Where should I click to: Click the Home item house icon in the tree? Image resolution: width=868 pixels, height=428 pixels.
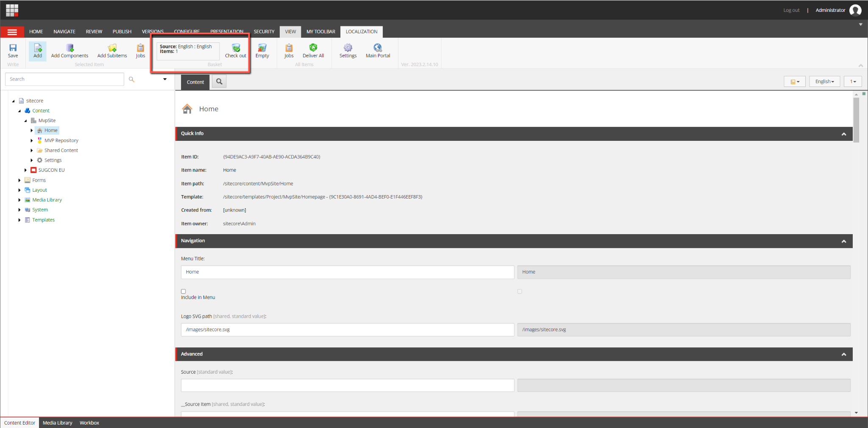(40, 131)
